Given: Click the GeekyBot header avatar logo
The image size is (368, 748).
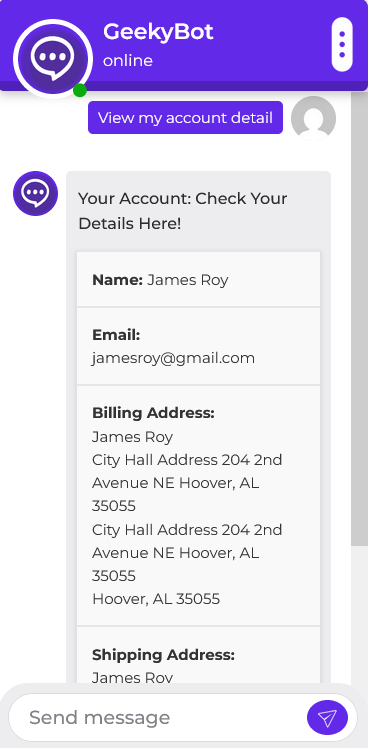Looking at the screenshot, I should 53,59.
